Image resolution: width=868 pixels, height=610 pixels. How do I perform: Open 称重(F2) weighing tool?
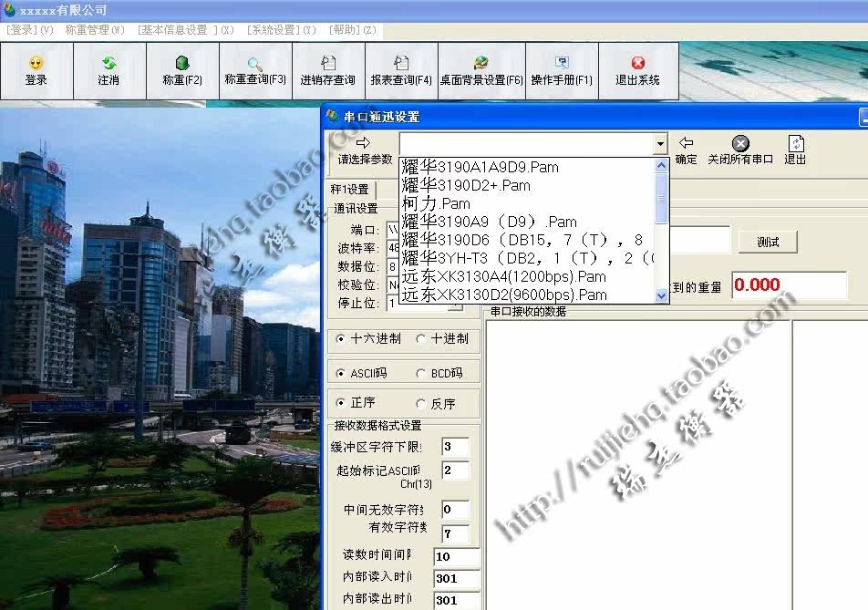182,70
